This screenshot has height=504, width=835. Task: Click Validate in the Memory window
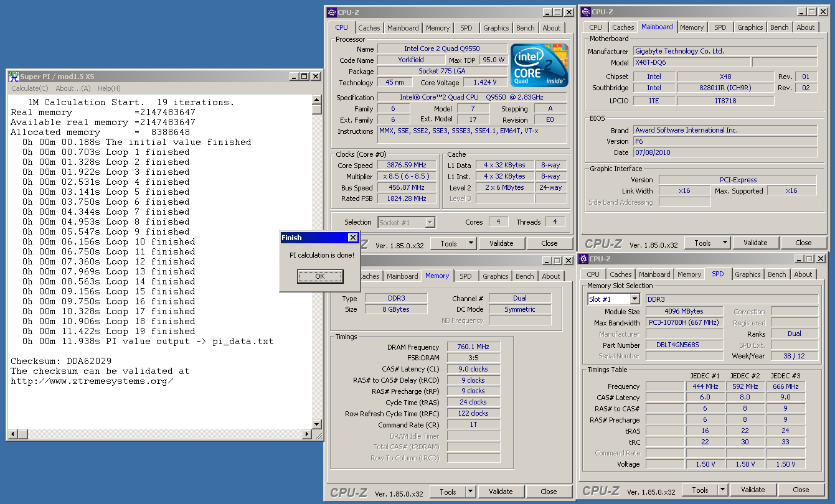click(501, 492)
